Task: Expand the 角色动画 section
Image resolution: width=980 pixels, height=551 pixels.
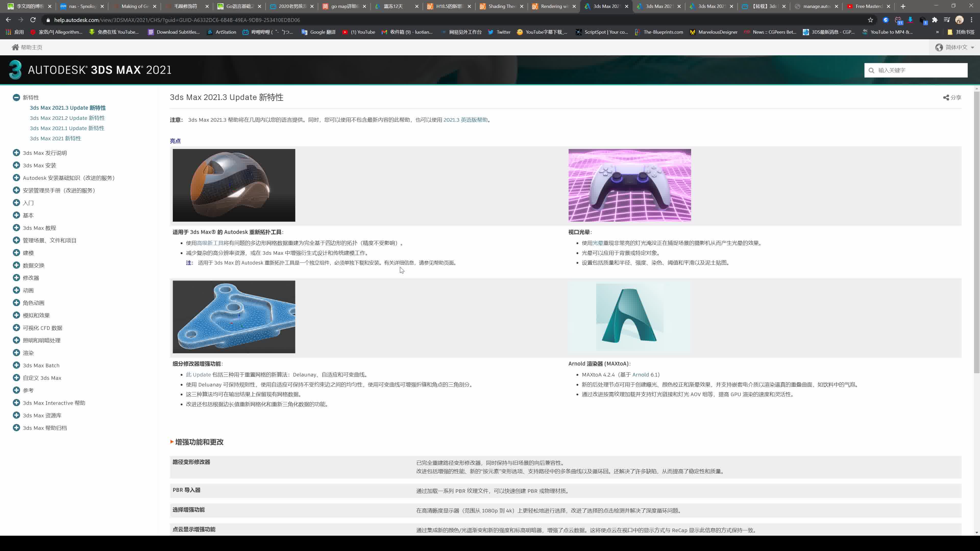Action: [x=16, y=303]
